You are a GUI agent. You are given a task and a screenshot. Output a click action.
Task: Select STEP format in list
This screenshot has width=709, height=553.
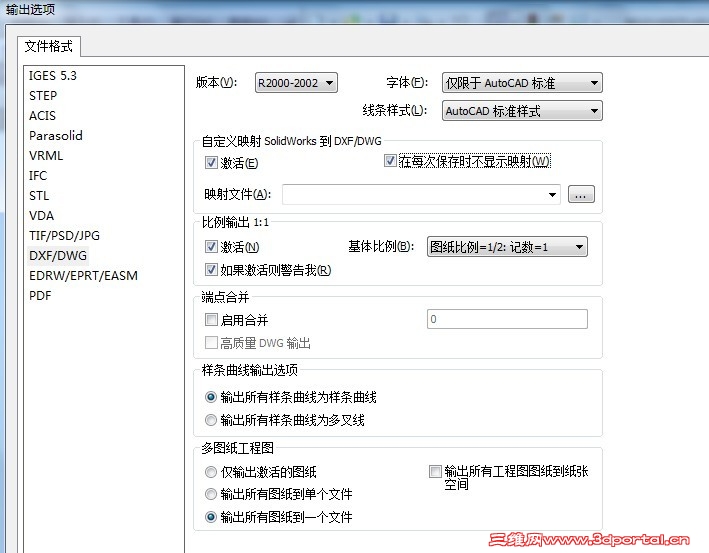43,96
